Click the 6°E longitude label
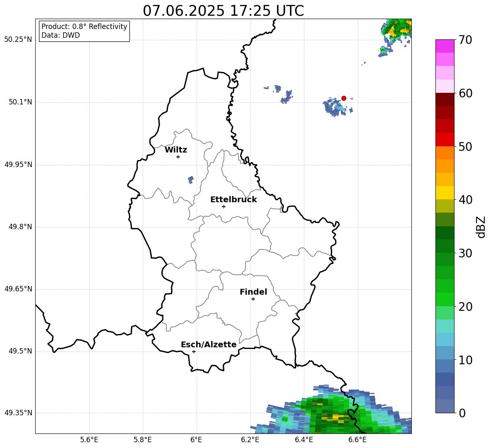 click(x=196, y=440)
